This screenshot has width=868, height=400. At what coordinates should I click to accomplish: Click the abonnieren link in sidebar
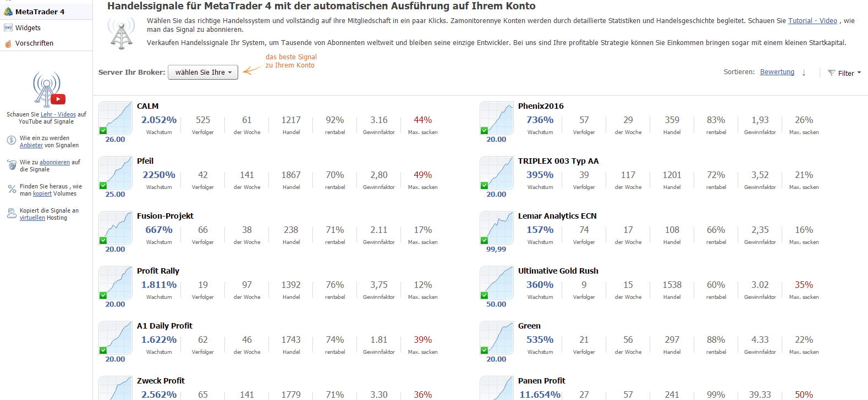pyautogui.click(x=54, y=162)
